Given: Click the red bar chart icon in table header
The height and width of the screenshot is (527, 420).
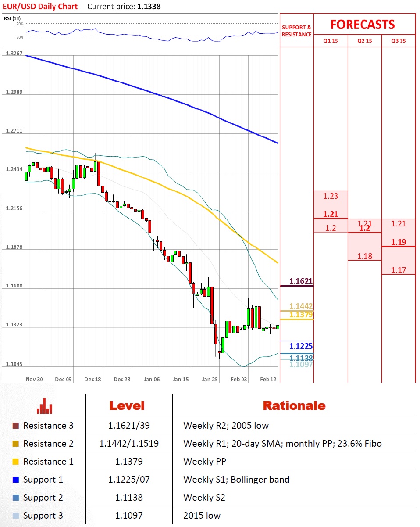Looking at the screenshot, I should click(45, 405).
